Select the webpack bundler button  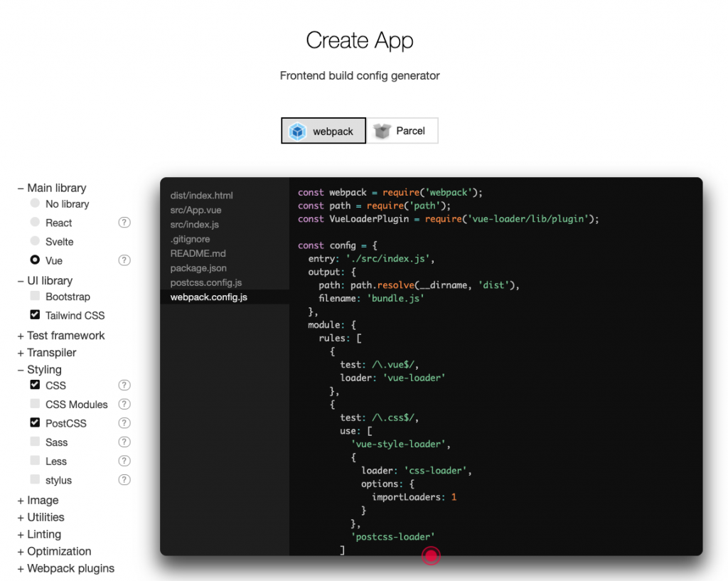click(323, 131)
